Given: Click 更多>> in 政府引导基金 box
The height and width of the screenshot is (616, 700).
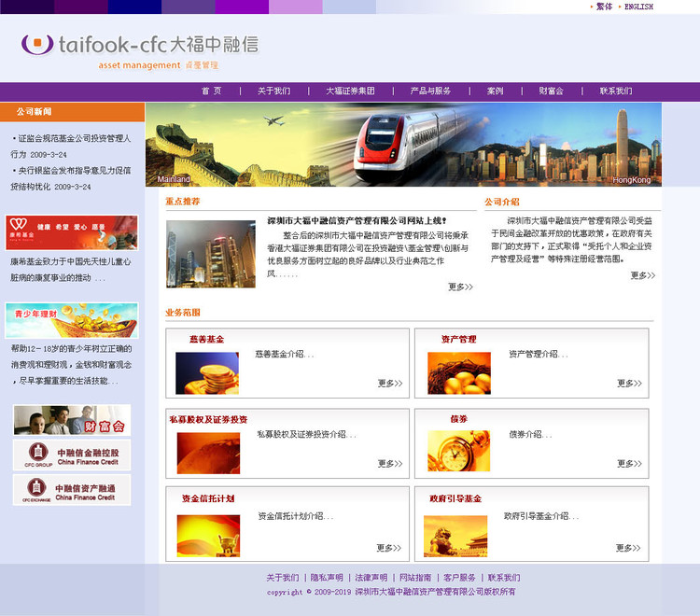Looking at the screenshot, I should [x=628, y=548].
